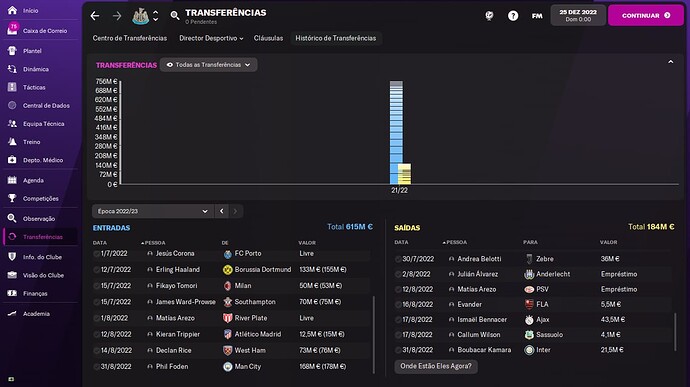Screen dimensions: 690x387
Task: Open the FM menu icon
Action: 537,16
